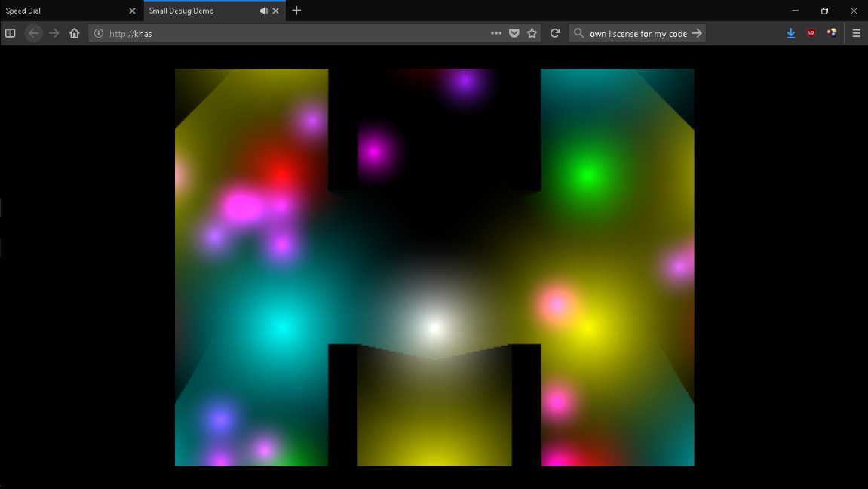Open the downloads panel
The image size is (868, 489).
point(791,33)
